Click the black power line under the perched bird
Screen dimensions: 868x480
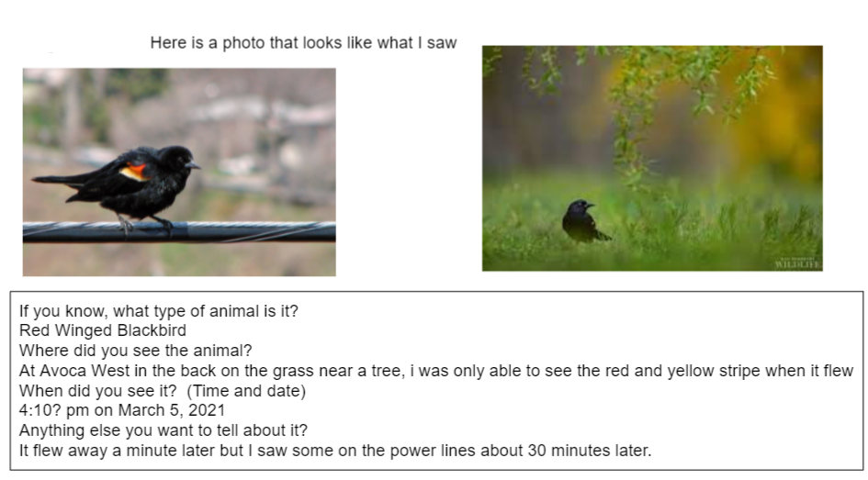click(x=179, y=232)
